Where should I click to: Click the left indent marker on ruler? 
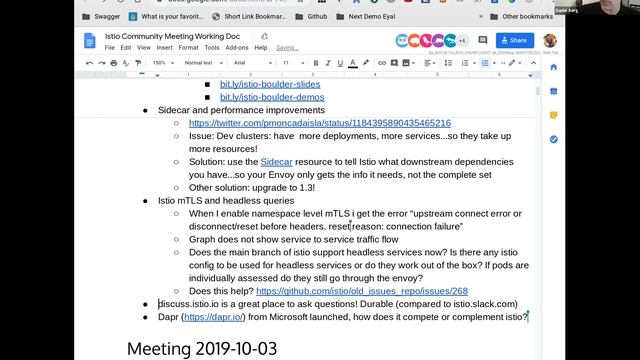tap(157, 75)
